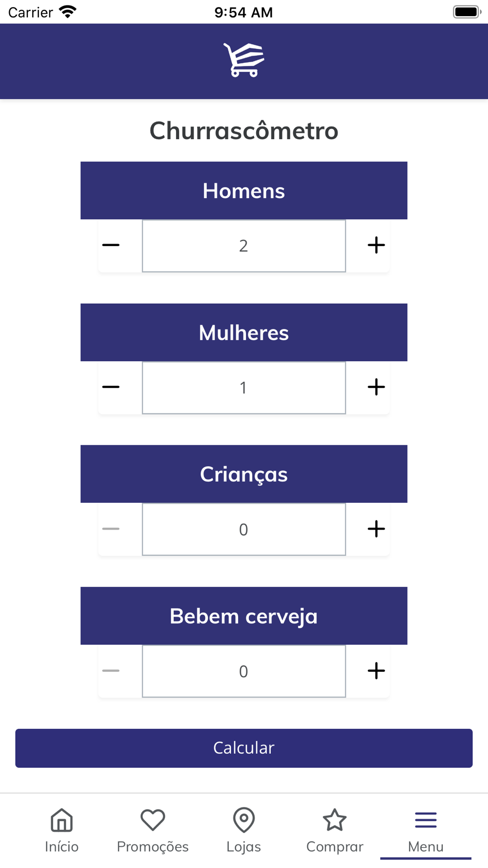The width and height of the screenshot is (488, 868).
Task: Select the Bebem cerveja number field
Action: 244,671
